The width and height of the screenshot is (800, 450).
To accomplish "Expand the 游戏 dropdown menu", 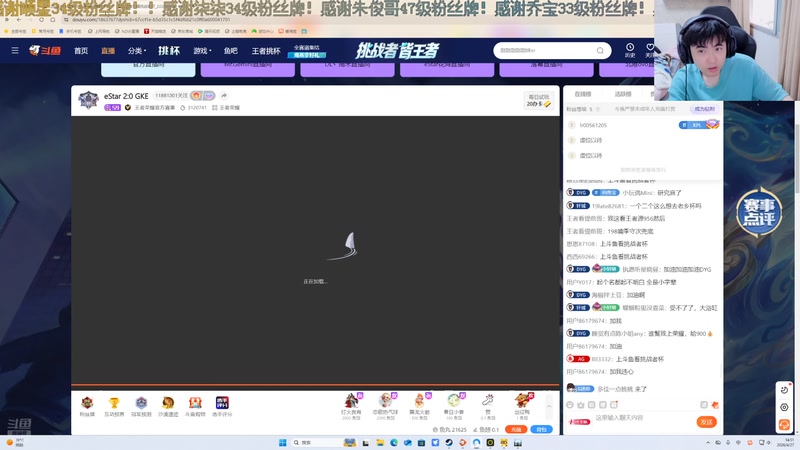I will (x=202, y=51).
